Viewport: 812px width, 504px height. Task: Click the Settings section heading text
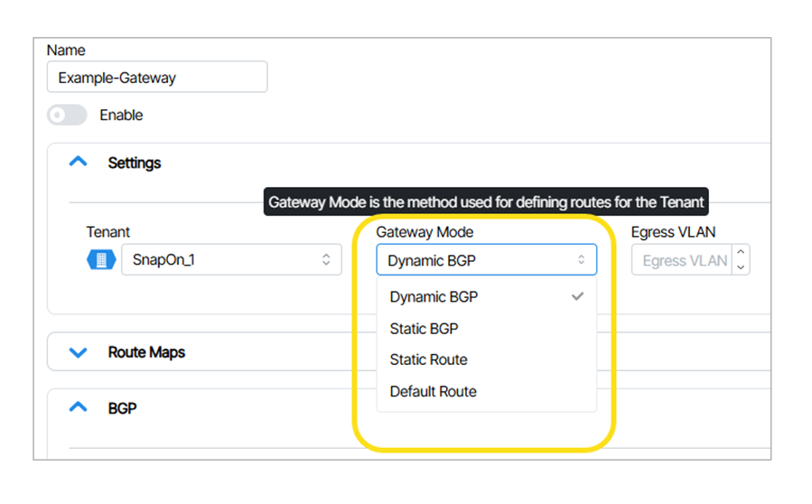click(x=135, y=163)
